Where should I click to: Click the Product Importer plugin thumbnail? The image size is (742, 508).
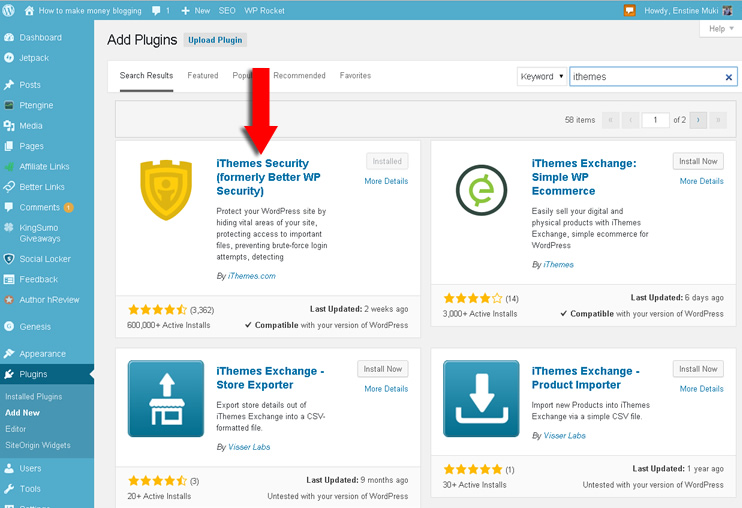coord(481,398)
